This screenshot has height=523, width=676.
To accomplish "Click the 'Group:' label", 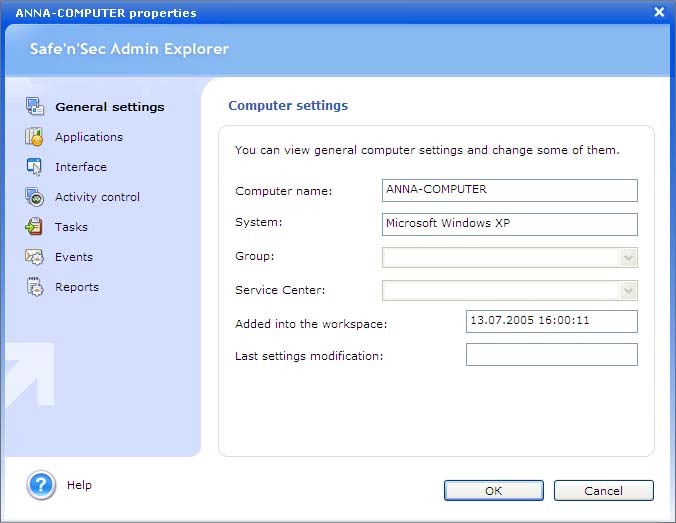I will (255, 256).
